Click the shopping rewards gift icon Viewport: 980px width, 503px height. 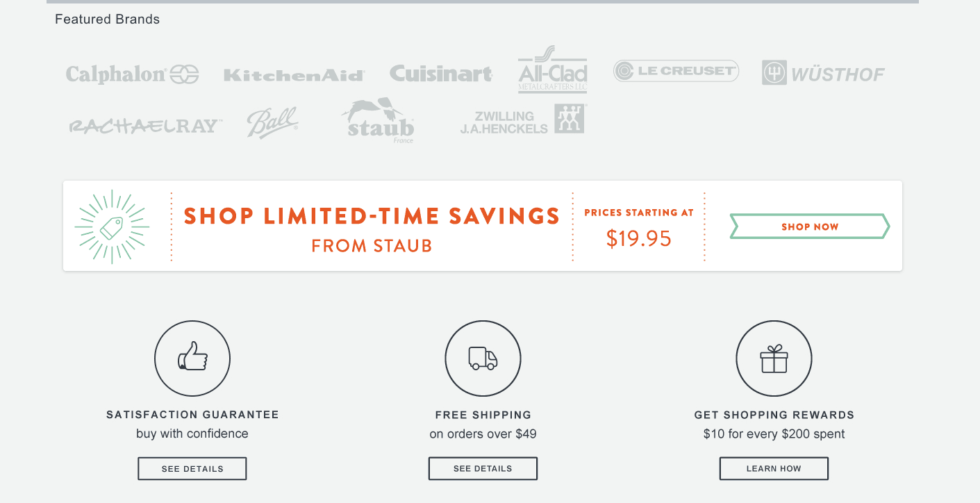click(x=774, y=358)
